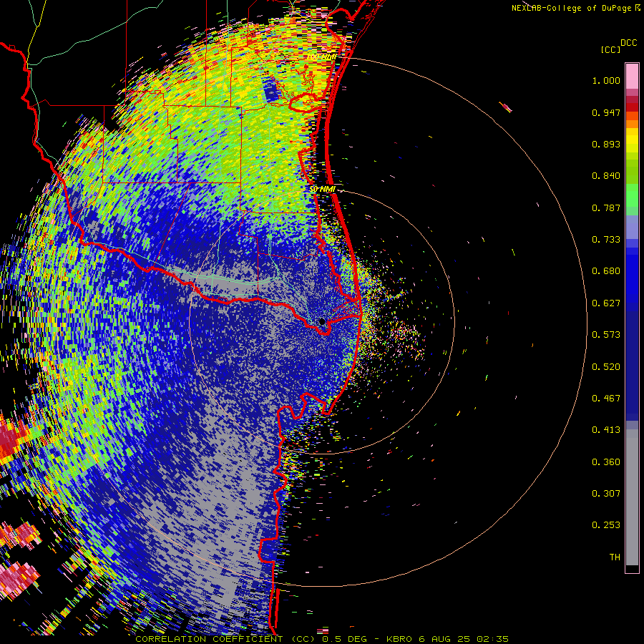
Task: Click the 0.573 scale value
Action: tap(606, 335)
